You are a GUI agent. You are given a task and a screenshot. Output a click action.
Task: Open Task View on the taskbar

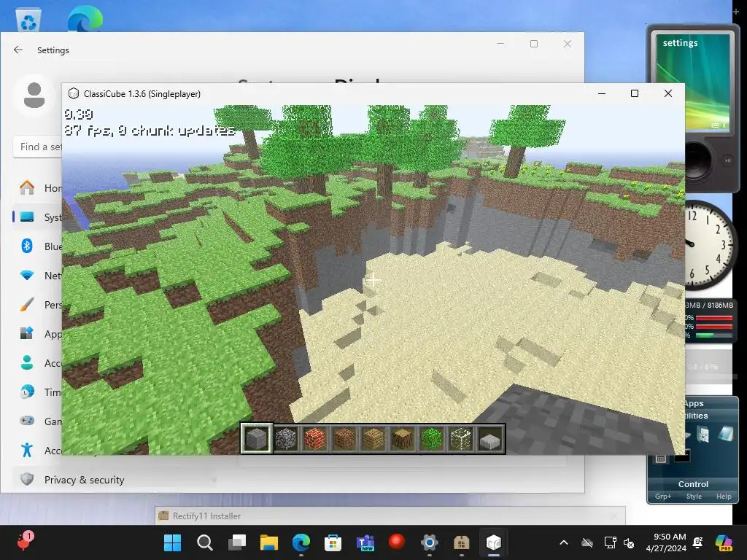pyautogui.click(x=237, y=542)
